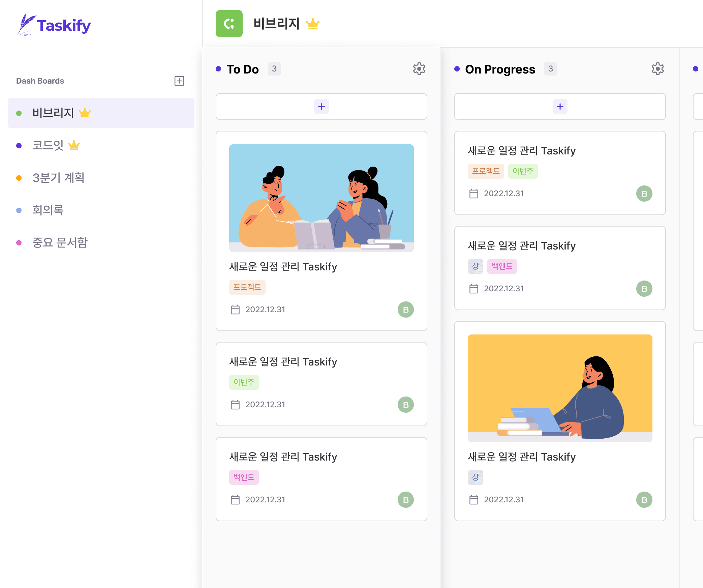Click calendar icon on 이번주 task

coord(235,405)
